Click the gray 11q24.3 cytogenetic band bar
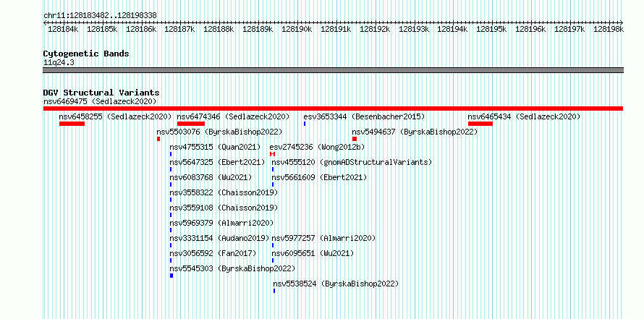The width and height of the screenshot is (644, 319). tap(333, 70)
